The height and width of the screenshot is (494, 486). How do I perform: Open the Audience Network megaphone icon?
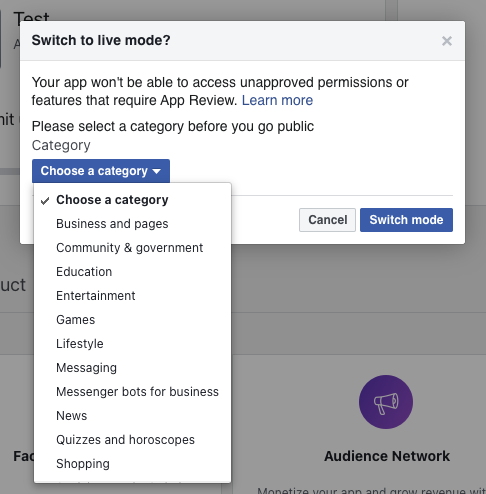coord(386,402)
